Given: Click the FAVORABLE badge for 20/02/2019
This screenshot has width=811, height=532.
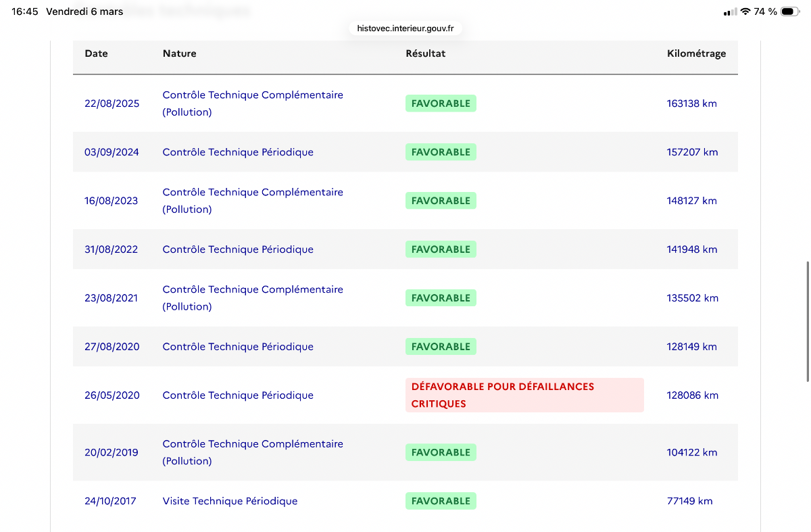Looking at the screenshot, I should pyautogui.click(x=441, y=452).
